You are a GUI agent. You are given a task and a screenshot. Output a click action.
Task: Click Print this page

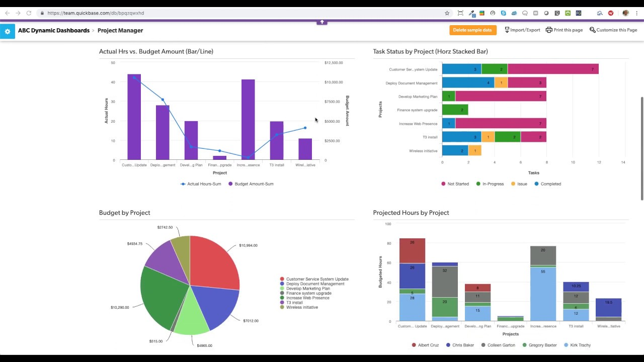point(564,30)
